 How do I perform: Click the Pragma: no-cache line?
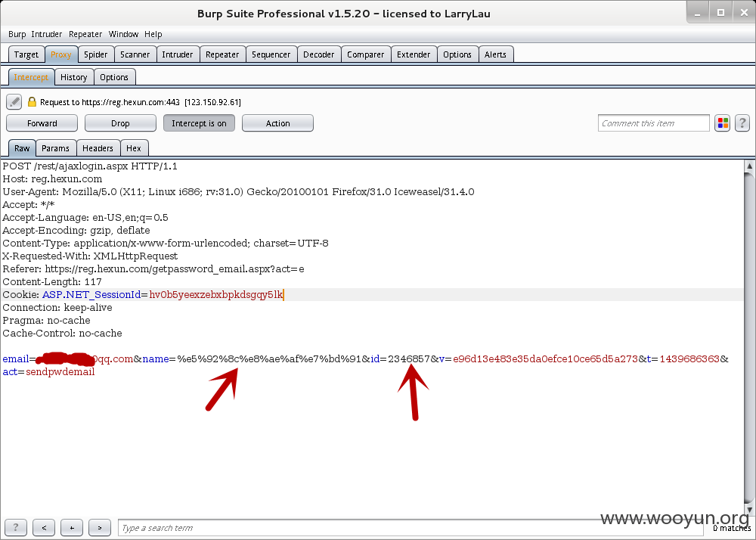point(46,320)
